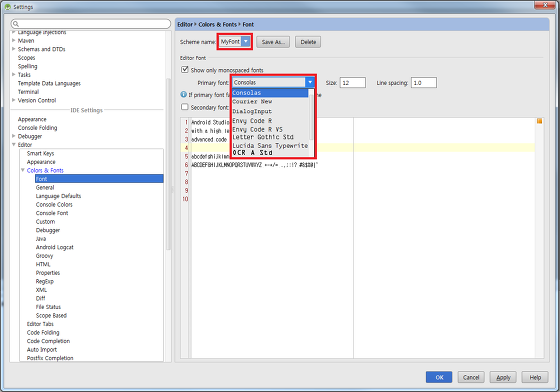Click the Line spacing input field

424,82
